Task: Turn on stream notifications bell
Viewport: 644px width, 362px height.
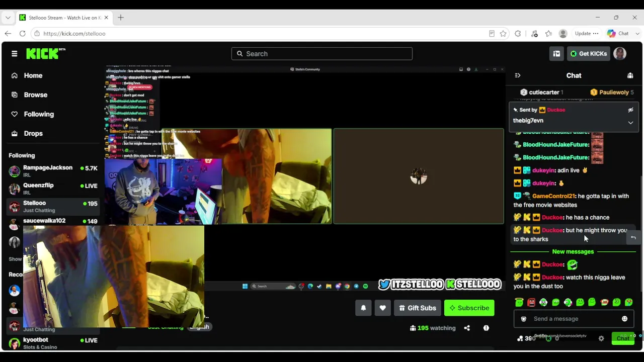Action: [363, 308]
